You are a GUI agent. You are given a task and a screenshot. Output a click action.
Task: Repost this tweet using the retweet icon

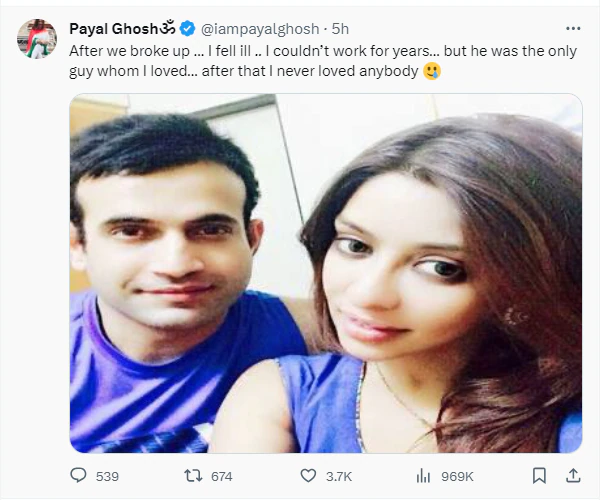[x=193, y=476]
